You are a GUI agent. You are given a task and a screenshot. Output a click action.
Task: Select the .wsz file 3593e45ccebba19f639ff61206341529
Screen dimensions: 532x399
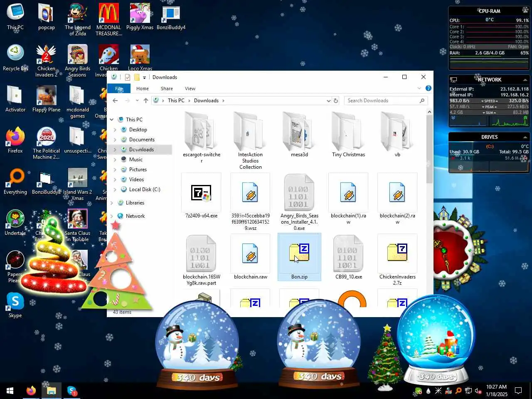tap(250, 202)
